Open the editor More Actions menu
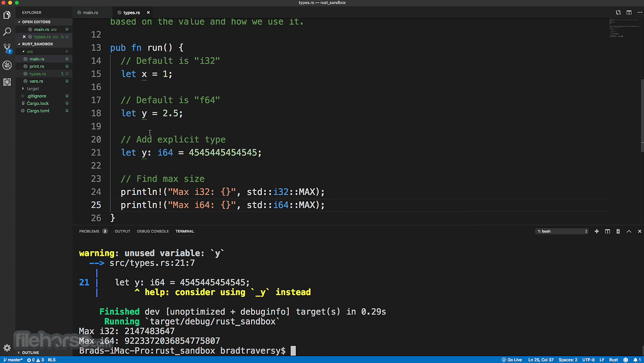This screenshot has height=363, width=644. (x=640, y=13)
